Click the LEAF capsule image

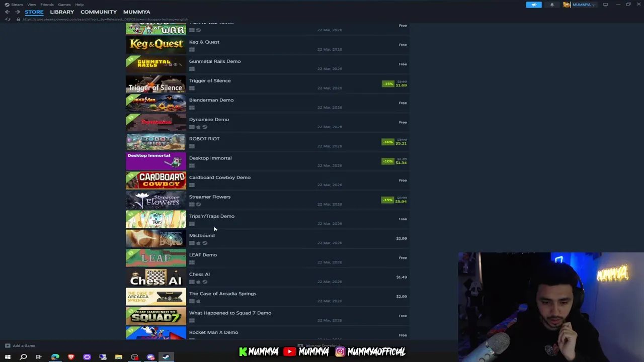tap(156, 257)
